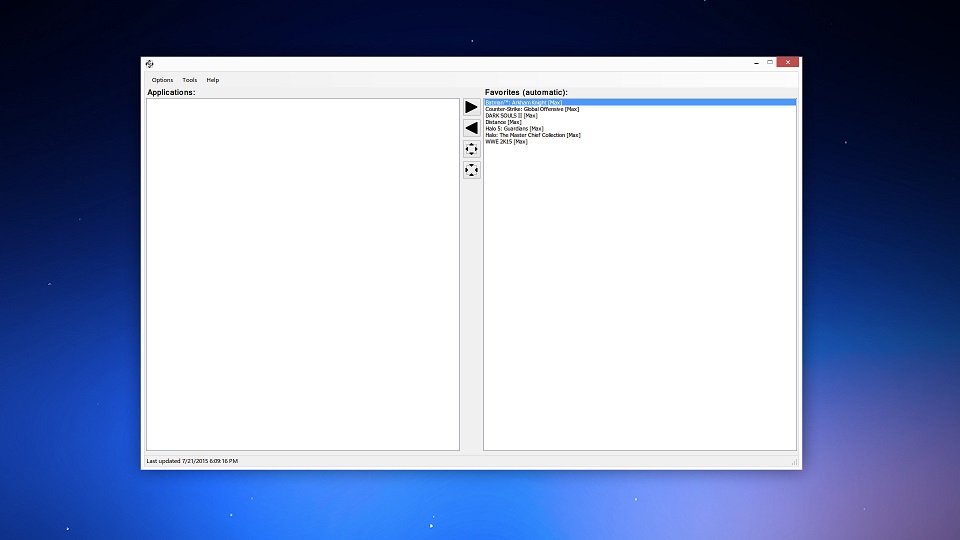Choose WWE 2K15 [Max] from favorites
This screenshot has width=960, height=540.
pos(506,141)
